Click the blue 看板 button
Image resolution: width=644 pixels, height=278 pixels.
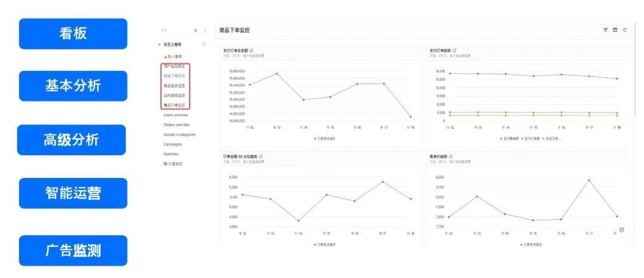73,33
